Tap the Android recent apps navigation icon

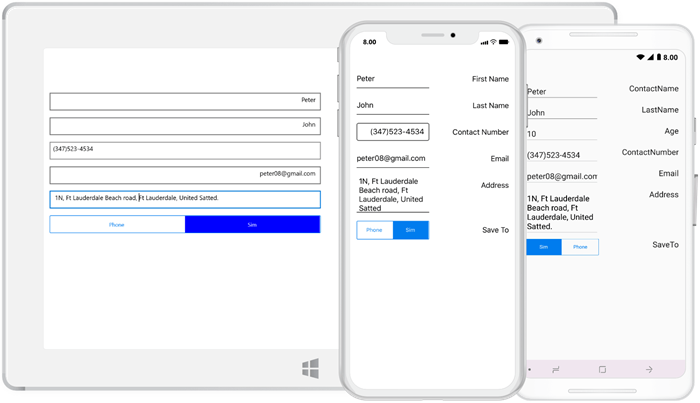tap(556, 370)
